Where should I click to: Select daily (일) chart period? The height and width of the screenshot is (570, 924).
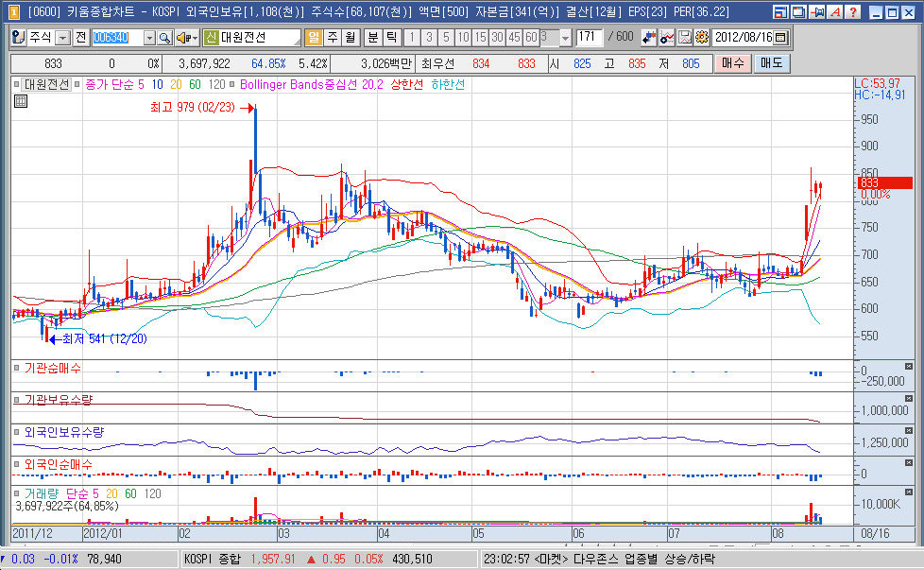[x=314, y=38]
